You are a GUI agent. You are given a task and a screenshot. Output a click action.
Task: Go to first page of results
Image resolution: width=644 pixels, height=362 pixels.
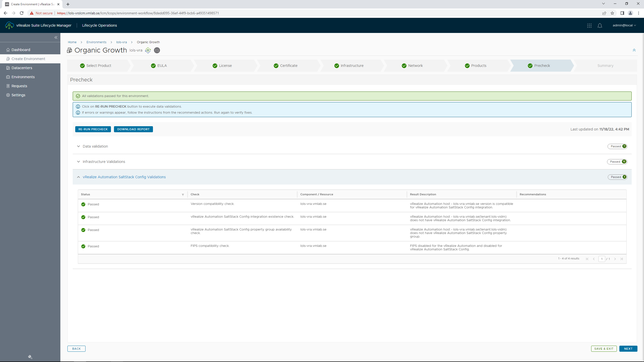click(x=587, y=259)
